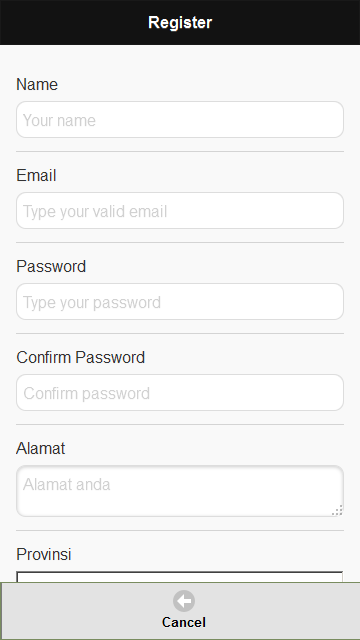Click the back arrow icon above Cancel
The height and width of the screenshot is (640, 360).
click(184, 601)
